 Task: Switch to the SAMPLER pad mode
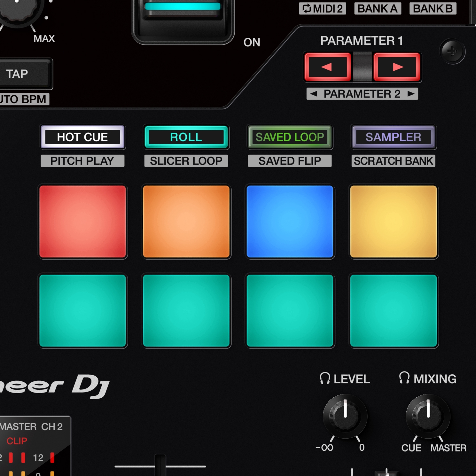pos(393,137)
